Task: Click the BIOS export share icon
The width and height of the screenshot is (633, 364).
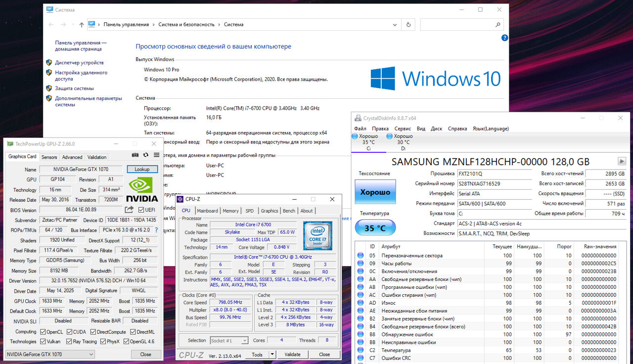Action: [x=129, y=210]
